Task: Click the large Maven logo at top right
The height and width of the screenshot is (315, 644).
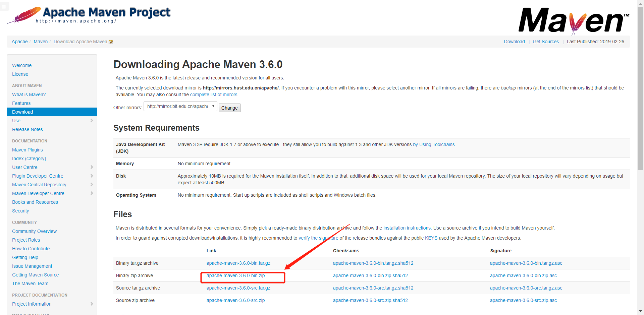Action: [574, 21]
